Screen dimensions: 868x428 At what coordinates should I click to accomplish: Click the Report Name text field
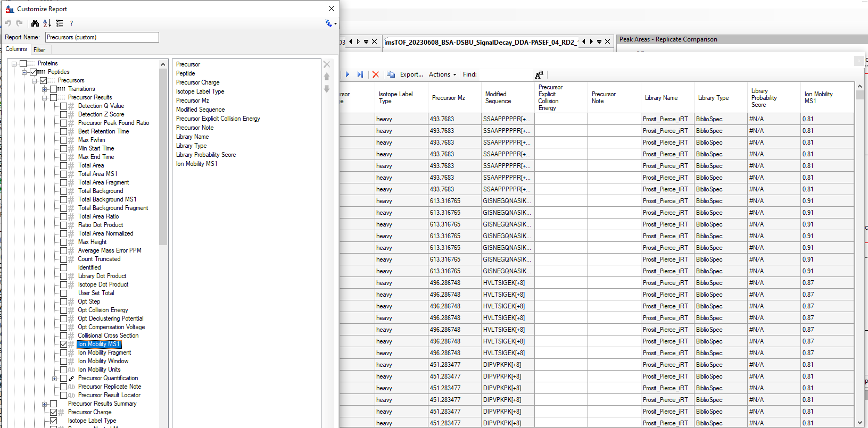(102, 37)
